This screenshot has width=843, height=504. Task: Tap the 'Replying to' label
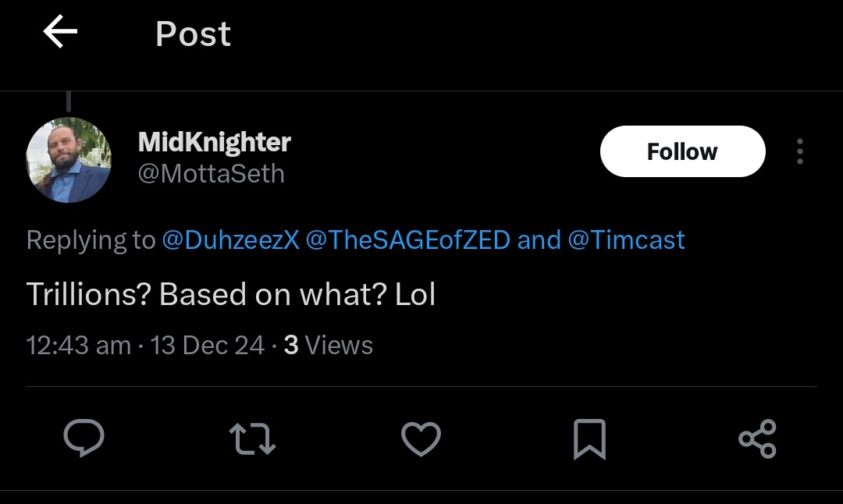pyautogui.click(x=91, y=240)
